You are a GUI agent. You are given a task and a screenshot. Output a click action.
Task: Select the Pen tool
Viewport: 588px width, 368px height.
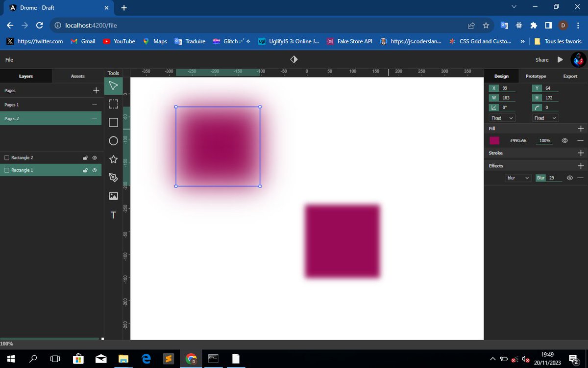tap(113, 178)
